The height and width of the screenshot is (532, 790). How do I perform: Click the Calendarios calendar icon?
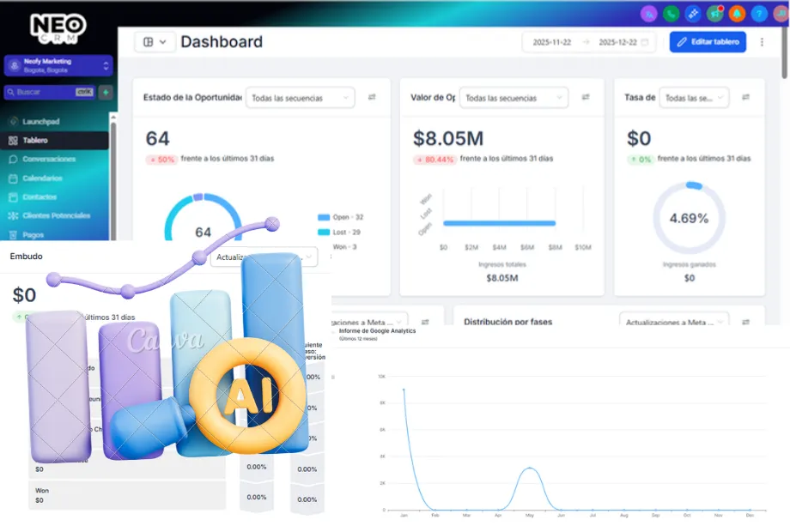click(x=13, y=178)
